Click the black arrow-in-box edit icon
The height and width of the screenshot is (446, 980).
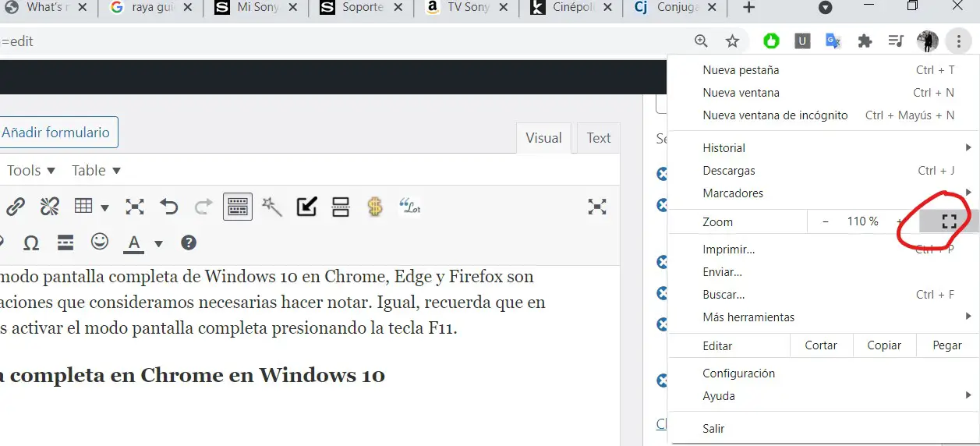coord(306,207)
